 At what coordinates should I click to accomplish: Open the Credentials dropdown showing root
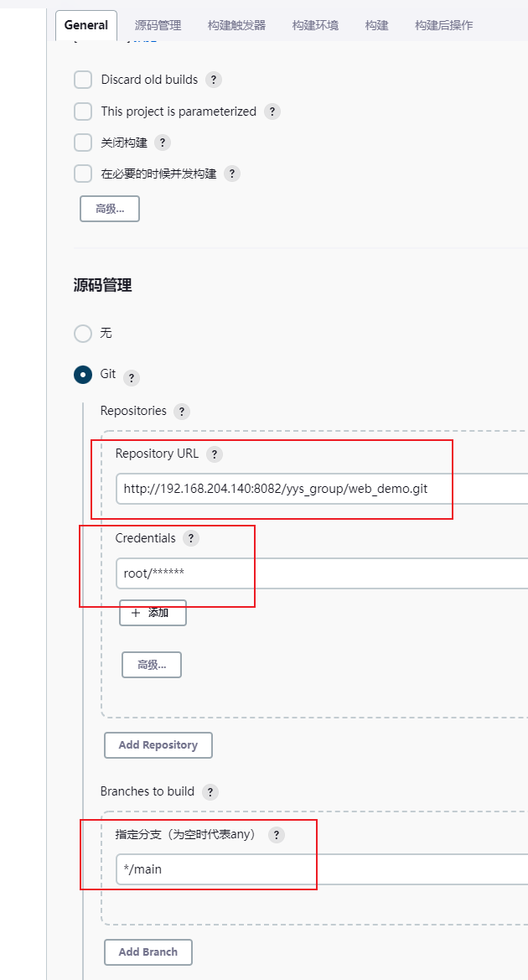pyautogui.click(x=318, y=573)
